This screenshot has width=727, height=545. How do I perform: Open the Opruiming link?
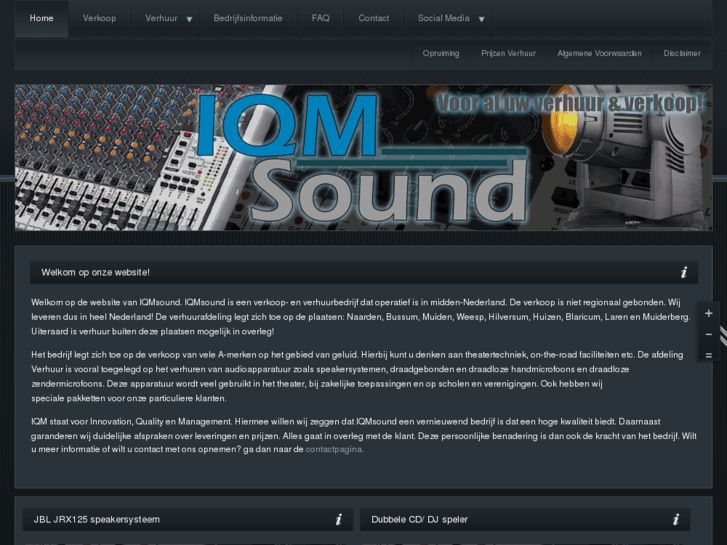click(x=441, y=53)
